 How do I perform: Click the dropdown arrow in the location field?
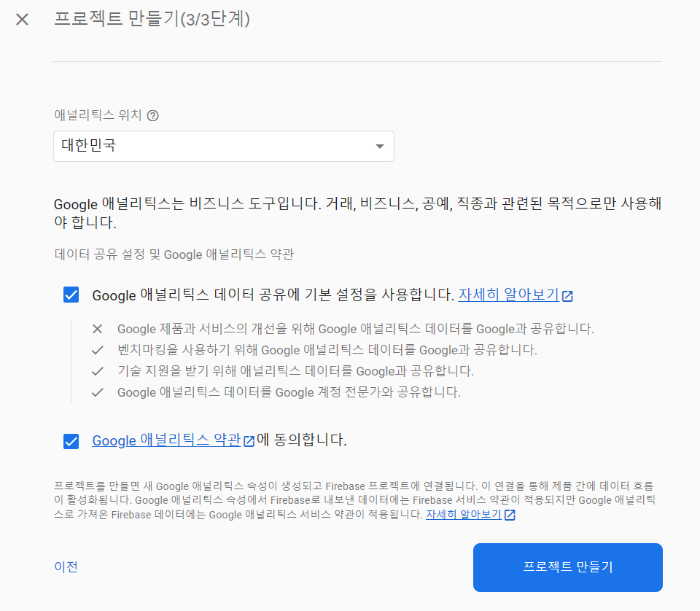tap(379, 147)
